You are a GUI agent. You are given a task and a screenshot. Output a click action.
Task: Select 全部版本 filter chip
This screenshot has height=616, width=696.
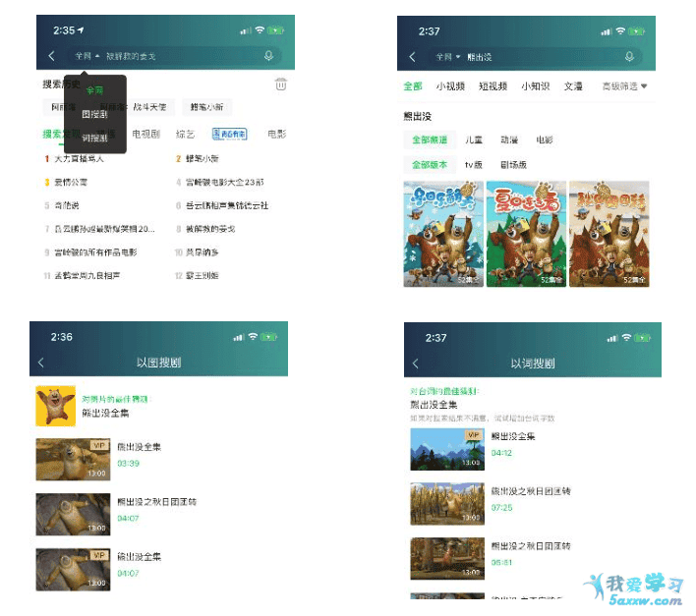pos(430,164)
